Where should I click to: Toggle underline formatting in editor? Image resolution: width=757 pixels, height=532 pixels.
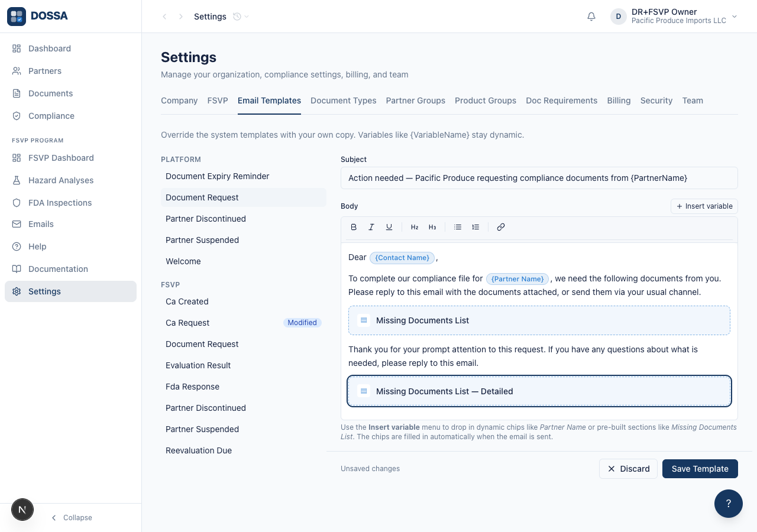pyautogui.click(x=389, y=227)
